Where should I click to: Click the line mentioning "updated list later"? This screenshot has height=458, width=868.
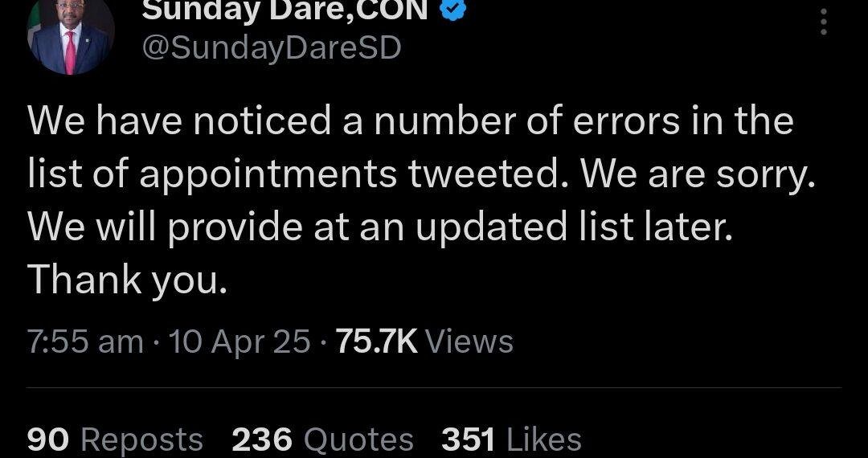click(x=379, y=227)
